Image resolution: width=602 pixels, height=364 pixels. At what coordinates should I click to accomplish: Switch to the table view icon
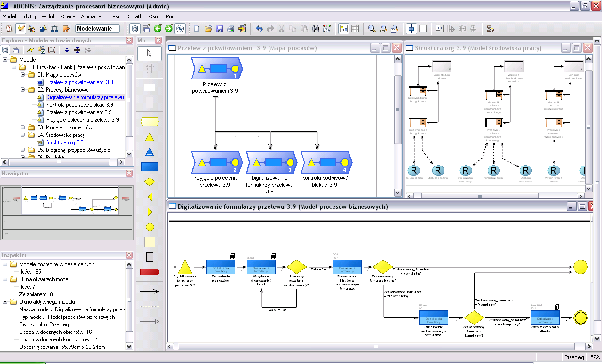(x=355, y=29)
